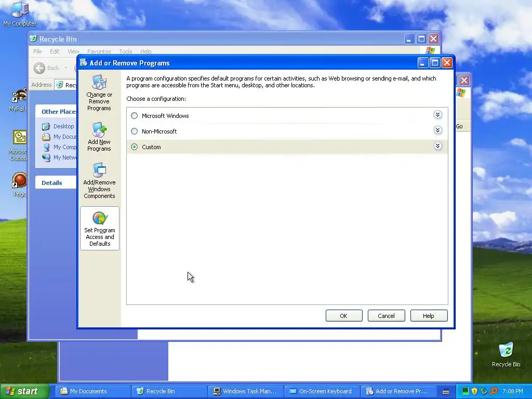The height and width of the screenshot is (399, 532).
Task: Select Set Program Access and Defaults
Action: tap(100, 229)
